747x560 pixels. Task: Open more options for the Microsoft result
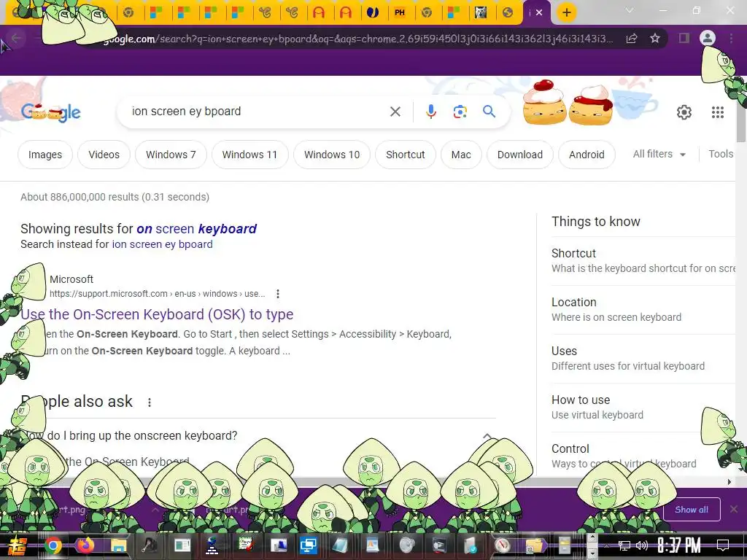(x=278, y=294)
